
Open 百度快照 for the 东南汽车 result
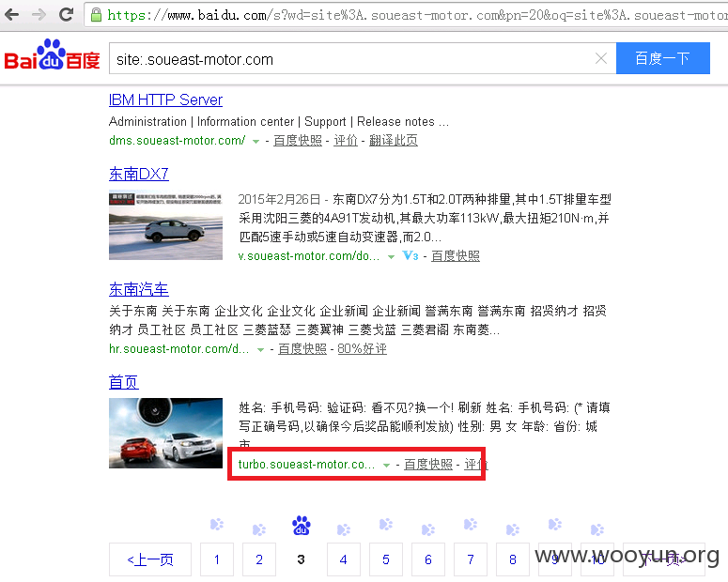pos(302,348)
